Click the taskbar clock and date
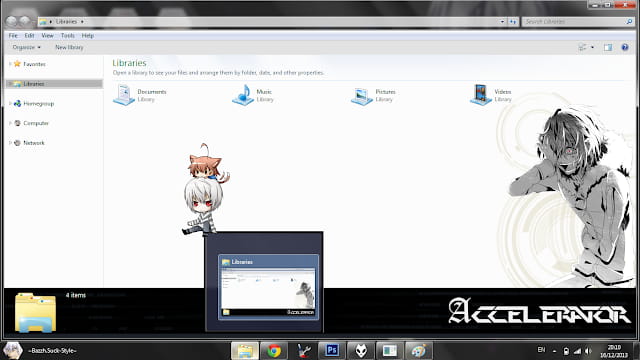Viewport: 640px width, 360px height. coord(614,351)
